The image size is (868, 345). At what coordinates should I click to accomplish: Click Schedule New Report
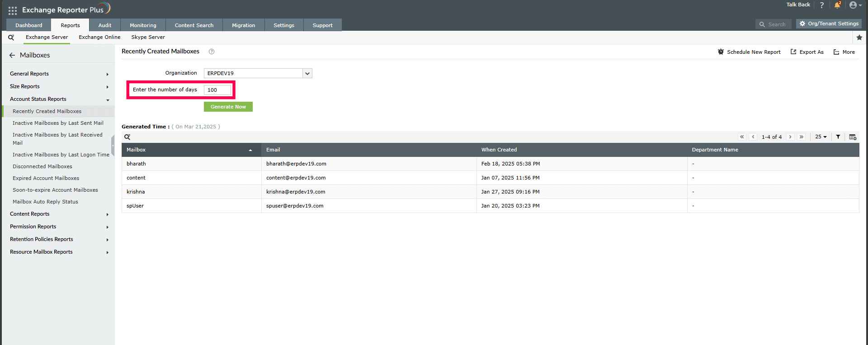pos(749,52)
